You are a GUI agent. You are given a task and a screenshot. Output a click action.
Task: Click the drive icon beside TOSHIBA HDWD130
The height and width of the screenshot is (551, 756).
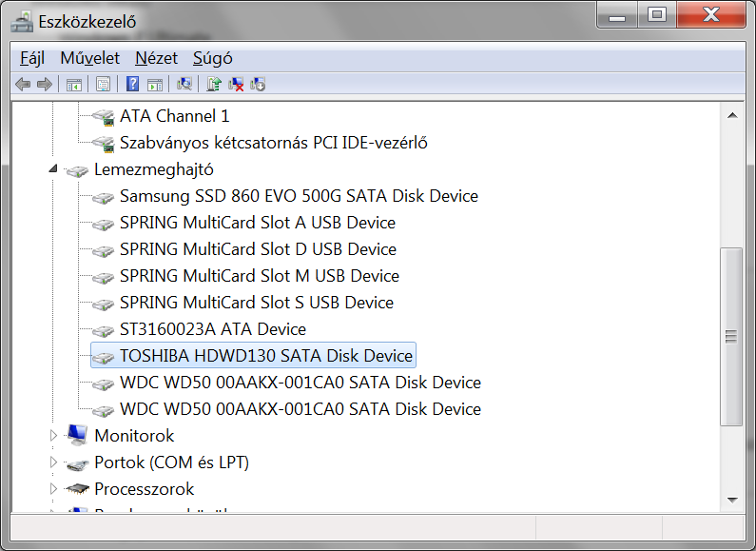[x=103, y=357]
